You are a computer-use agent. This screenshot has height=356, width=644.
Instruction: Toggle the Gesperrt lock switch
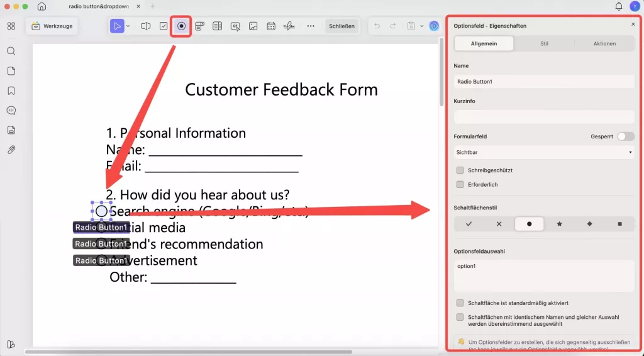click(626, 136)
